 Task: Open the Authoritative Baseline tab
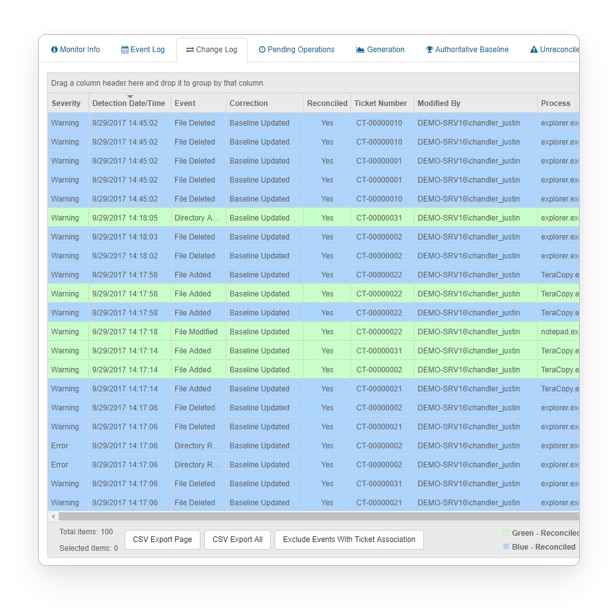pos(467,50)
